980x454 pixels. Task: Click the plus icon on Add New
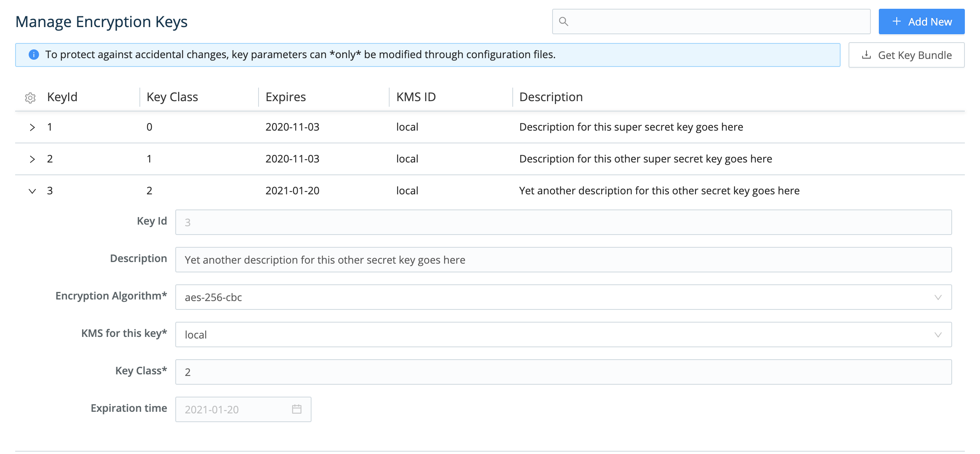(898, 22)
